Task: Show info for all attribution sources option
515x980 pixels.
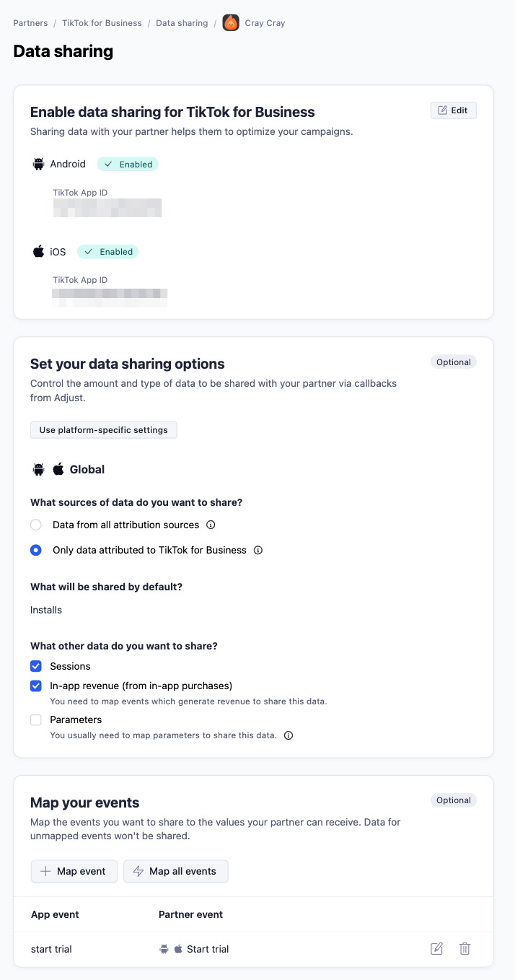Action: click(211, 525)
